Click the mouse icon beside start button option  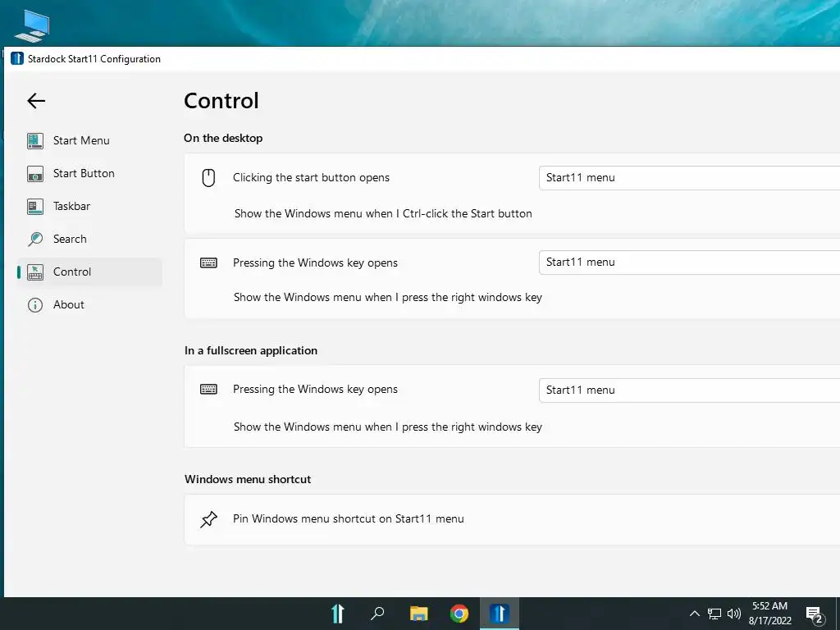point(208,178)
